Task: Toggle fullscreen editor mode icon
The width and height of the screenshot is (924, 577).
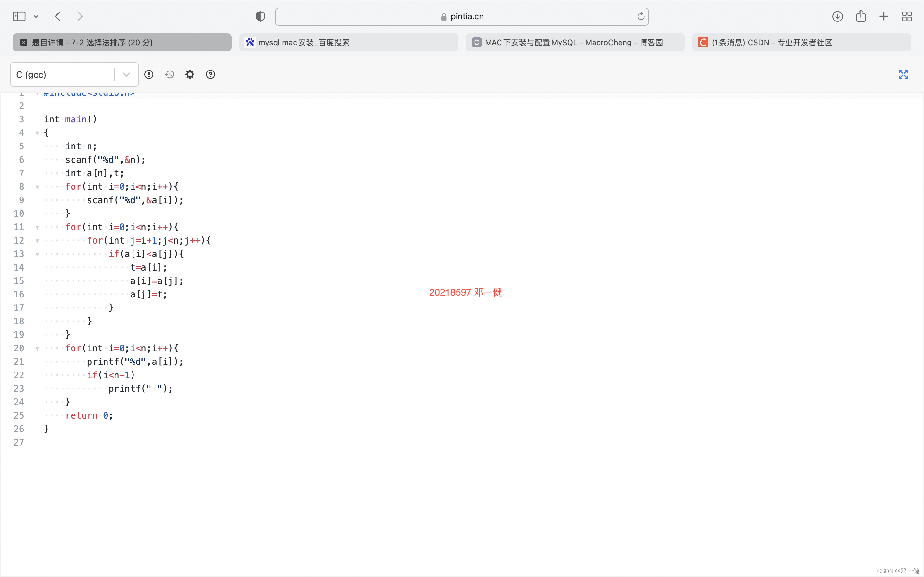Action: pyautogui.click(x=903, y=74)
